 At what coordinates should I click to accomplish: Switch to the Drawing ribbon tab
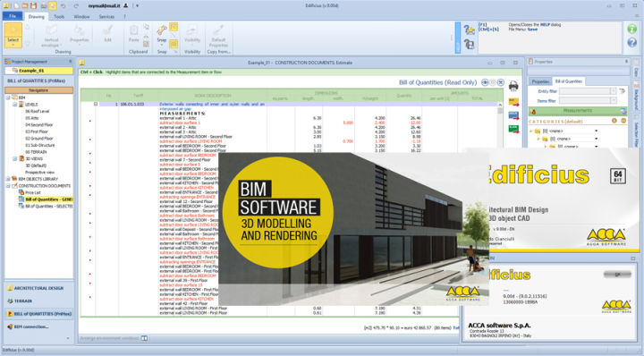(36, 17)
